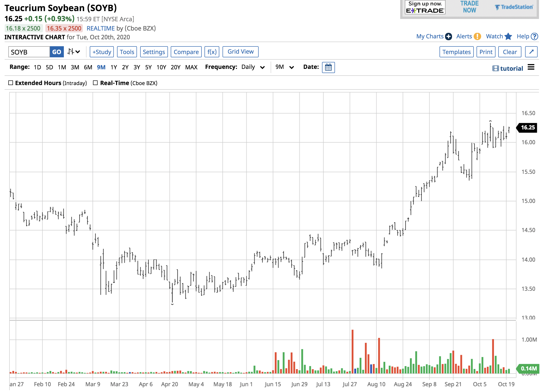545x392 pixels.
Task: Click the Alerts link
Action: [x=464, y=37]
